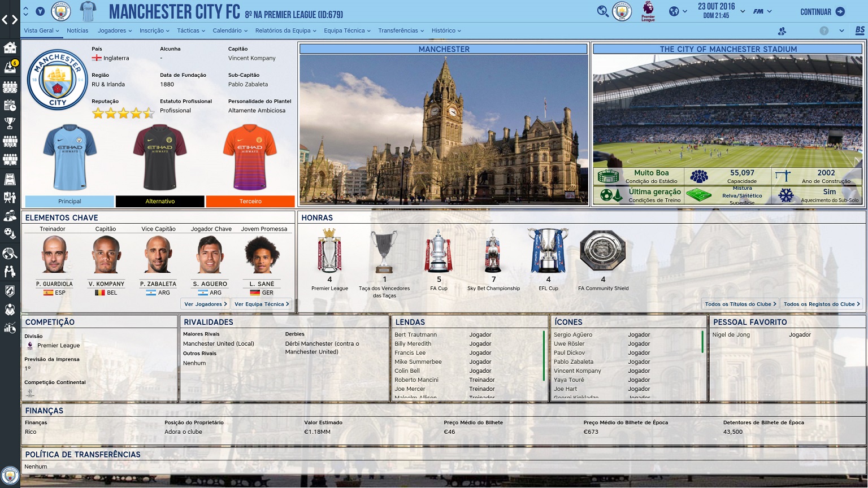Click the Lendas list green scrollbar
868x488 pixels.
pos(544,356)
